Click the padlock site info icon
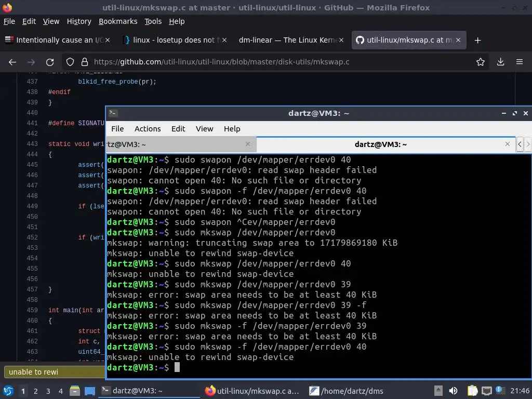The height and width of the screenshot is (399, 532). click(x=85, y=62)
